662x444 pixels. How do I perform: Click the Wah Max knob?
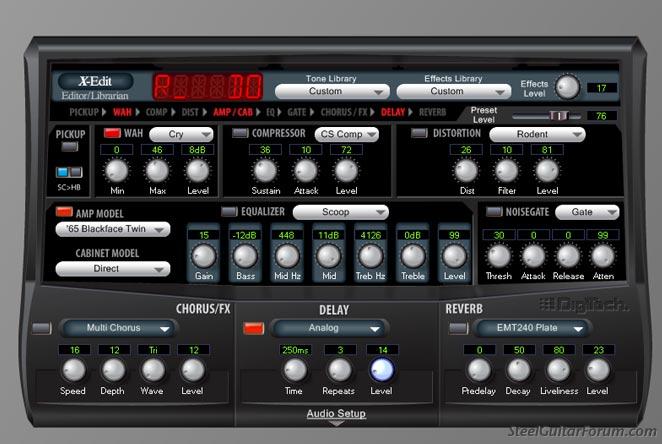click(157, 171)
